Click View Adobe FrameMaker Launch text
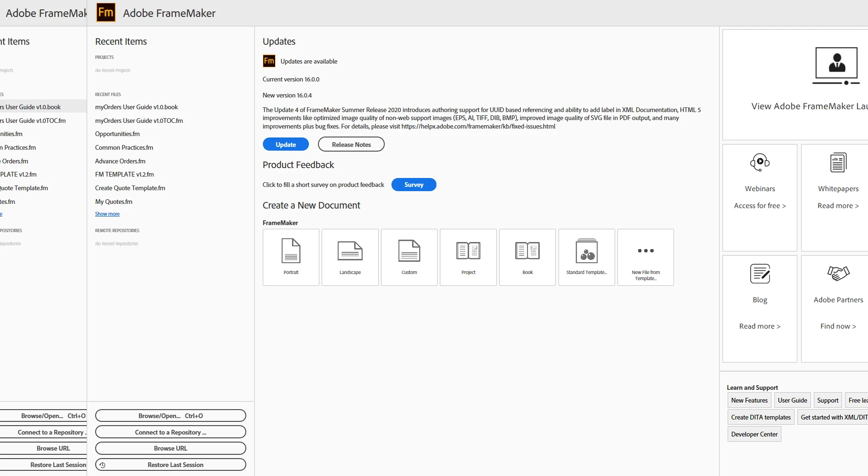The width and height of the screenshot is (868, 476). 809,106
